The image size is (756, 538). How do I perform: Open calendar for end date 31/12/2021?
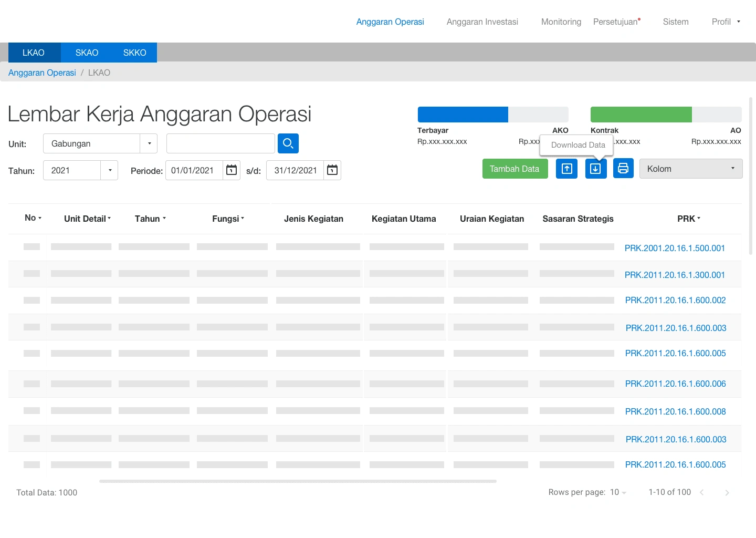tap(332, 170)
